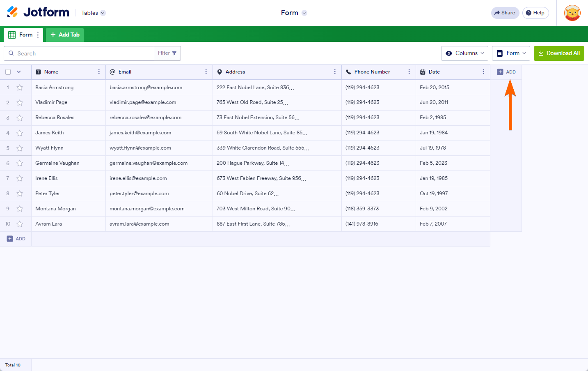Open the Email column three-dot menu
Screen dimensions: 588x371
point(206,72)
